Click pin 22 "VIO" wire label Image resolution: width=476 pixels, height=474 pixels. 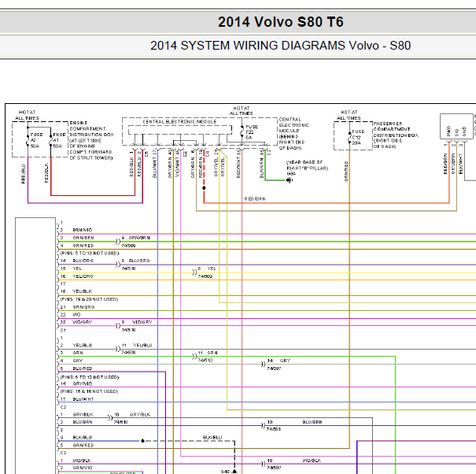pos(76,314)
